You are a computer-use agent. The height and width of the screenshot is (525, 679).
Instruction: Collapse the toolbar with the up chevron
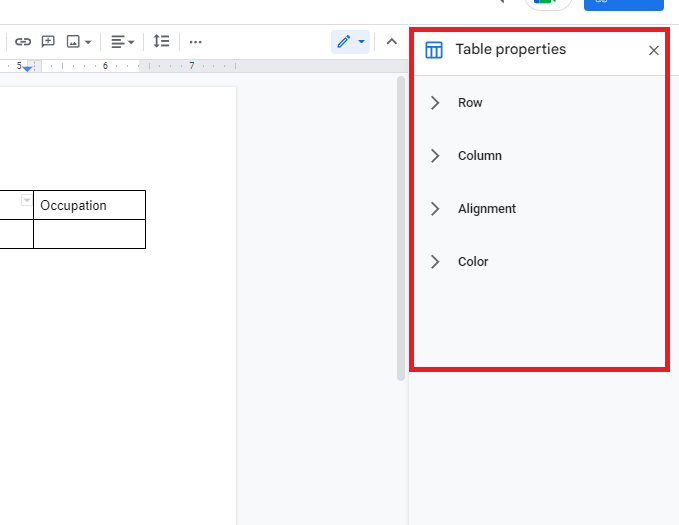tap(391, 42)
